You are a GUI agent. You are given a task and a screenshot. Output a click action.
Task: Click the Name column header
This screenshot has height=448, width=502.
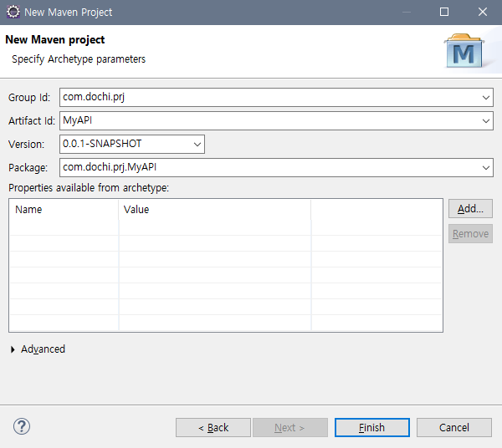click(64, 210)
